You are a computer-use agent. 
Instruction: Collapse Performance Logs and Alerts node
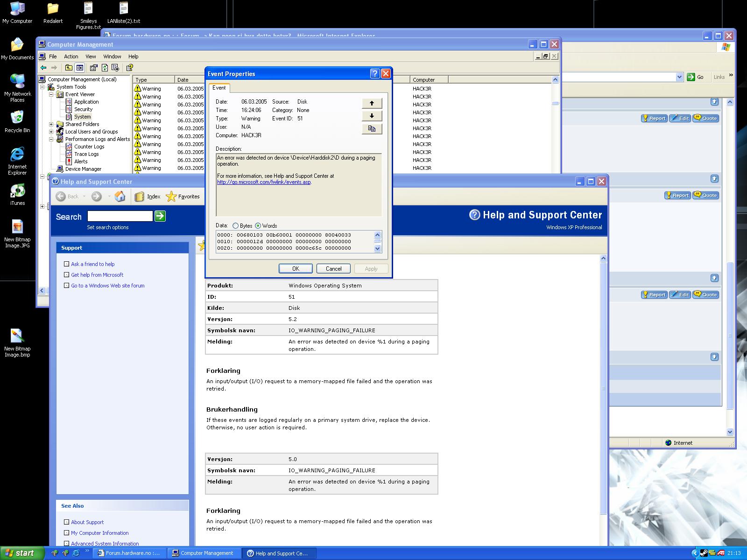pyautogui.click(x=51, y=139)
